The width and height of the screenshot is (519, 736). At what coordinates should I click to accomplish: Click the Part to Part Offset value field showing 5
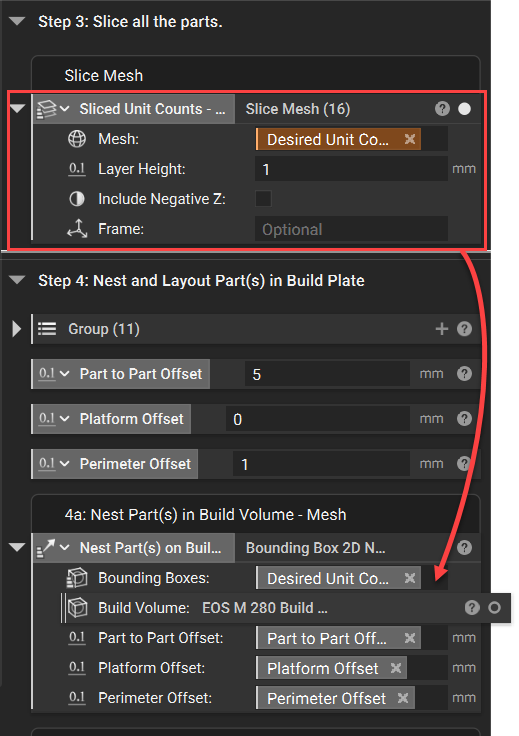tap(328, 374)
